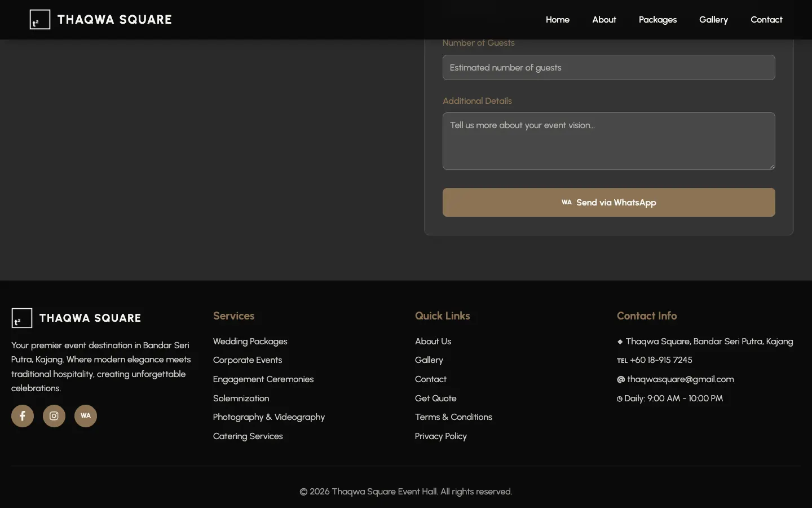812x508 pixels.
Task: Click the copyright notice text
Action: 406,492
